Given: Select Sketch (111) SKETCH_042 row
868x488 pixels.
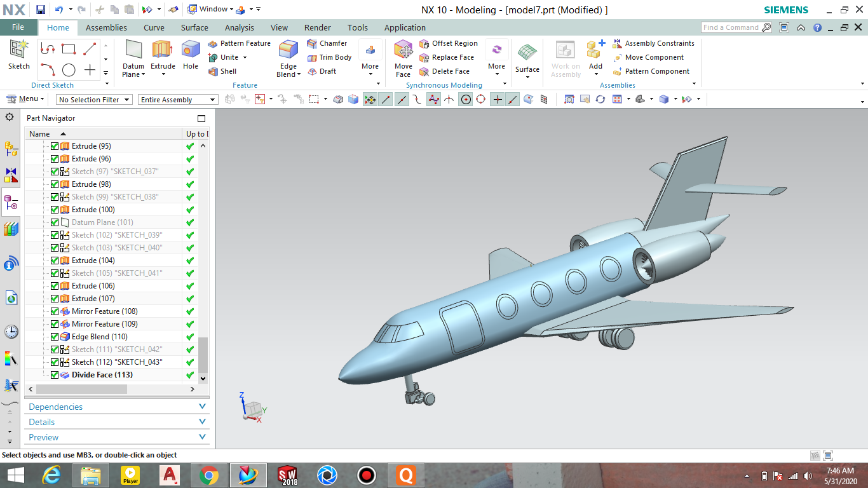Looking at the screenshot, I should [117, 349].
